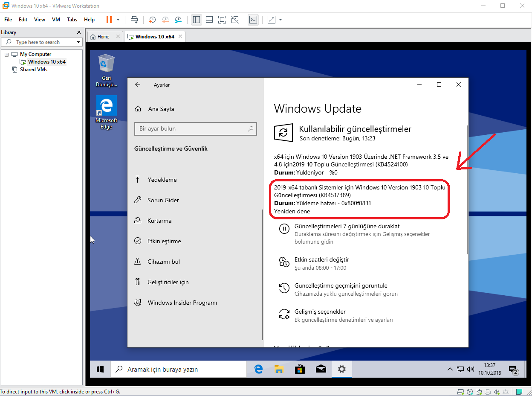
Task: Open the Action Center notifications
Action: pyautogui.click(x=514, y=369)
